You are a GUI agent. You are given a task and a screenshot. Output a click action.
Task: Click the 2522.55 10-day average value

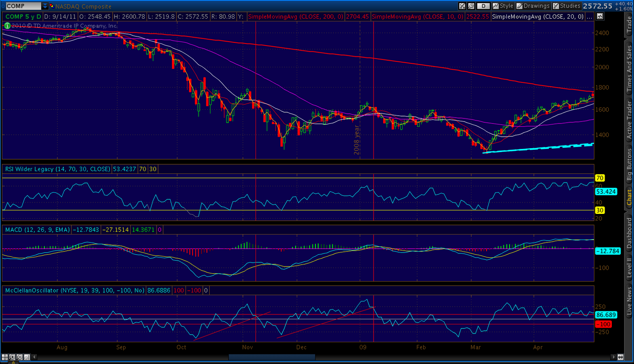477,17
